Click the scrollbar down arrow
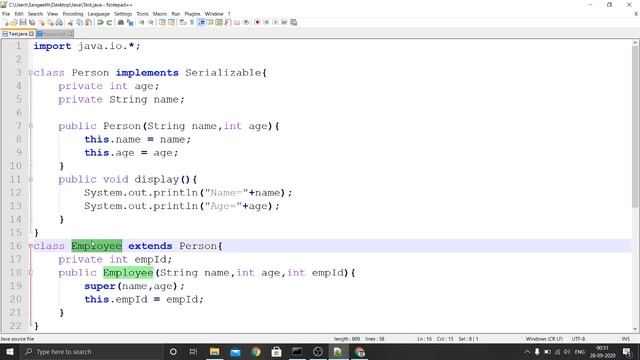This screenshot has width=640, height=360. (x=636, y=329)
